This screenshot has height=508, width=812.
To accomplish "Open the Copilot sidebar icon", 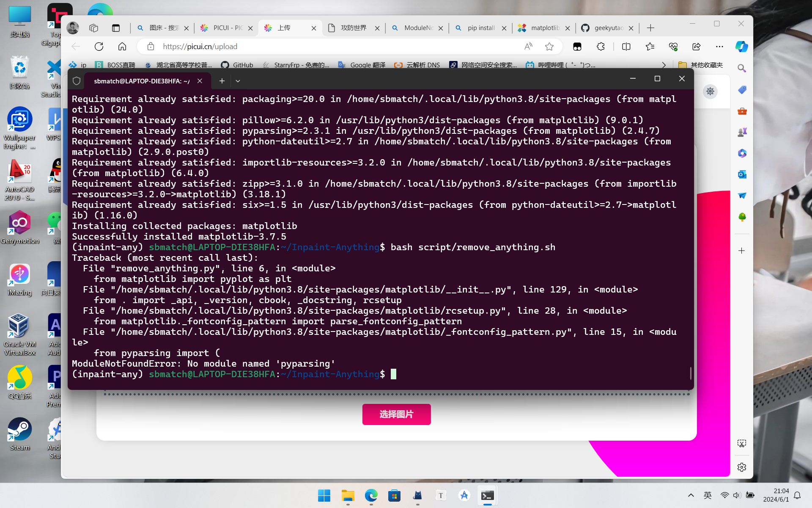I will (741, 47).
